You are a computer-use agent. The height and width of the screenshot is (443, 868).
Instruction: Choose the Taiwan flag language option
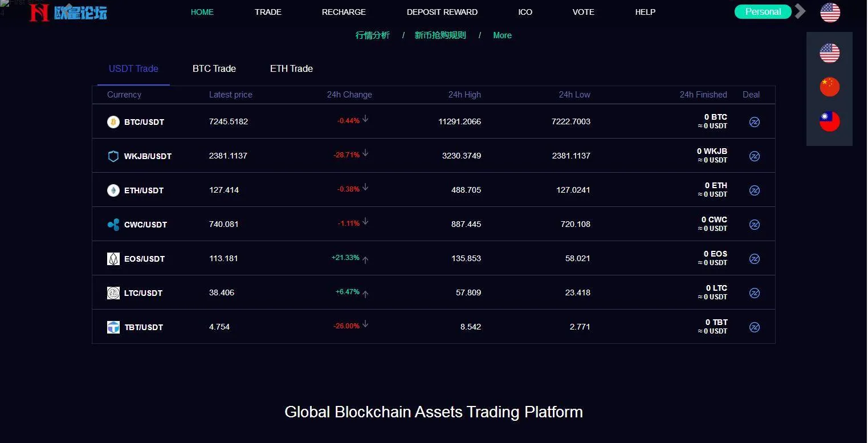[829, 121]
